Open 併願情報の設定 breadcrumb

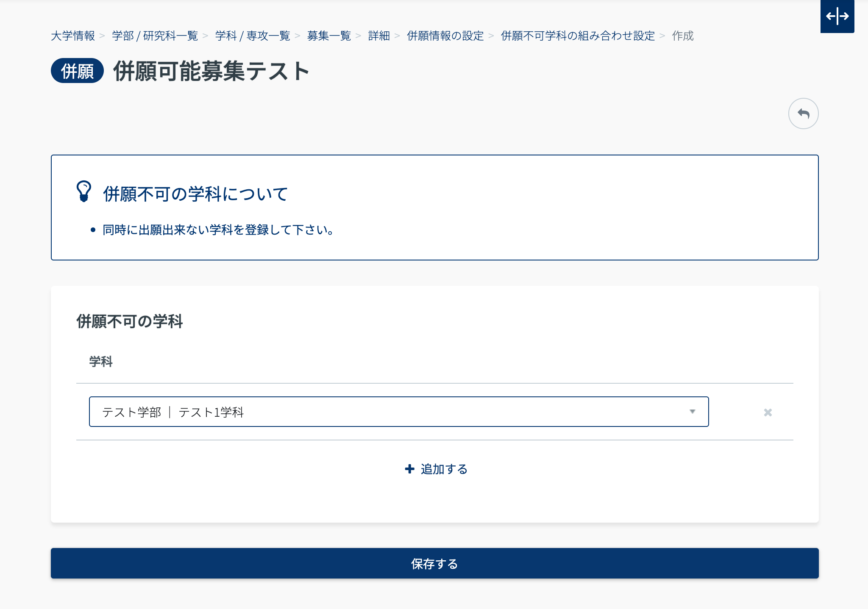[445, 36]
